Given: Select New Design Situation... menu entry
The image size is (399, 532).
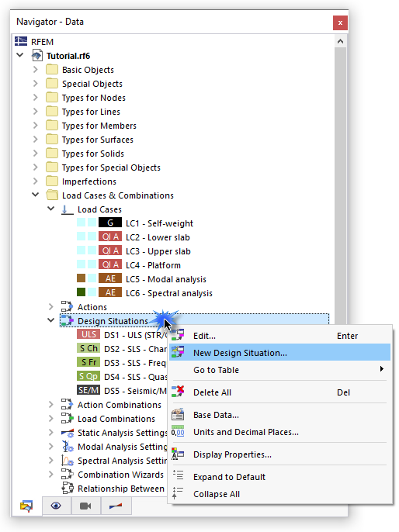Looking at the screenshot, I should [x=279, y=353].
